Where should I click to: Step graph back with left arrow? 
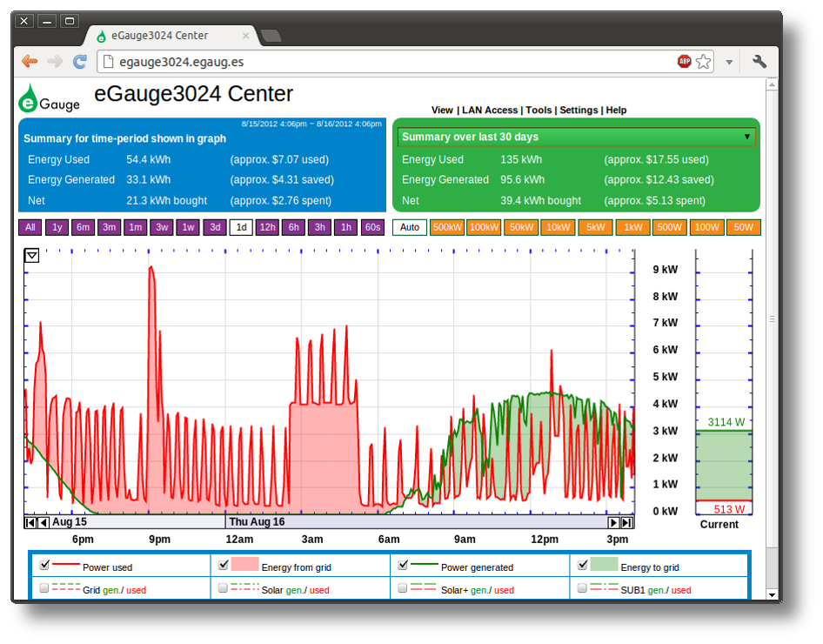point(43,522)
